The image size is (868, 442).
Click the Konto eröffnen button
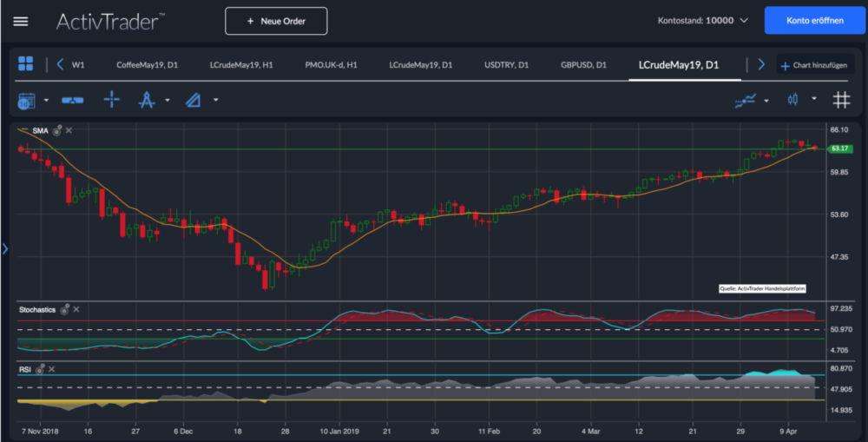pos(815,21)
